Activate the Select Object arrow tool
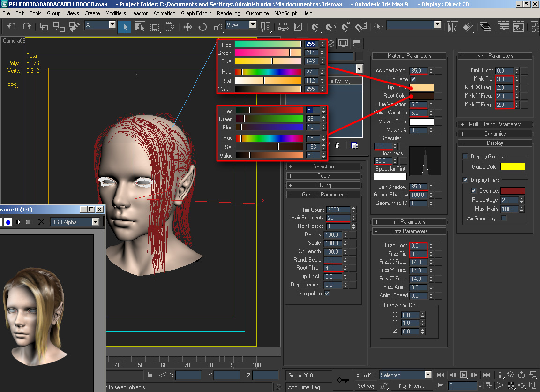 pos(125,27)
